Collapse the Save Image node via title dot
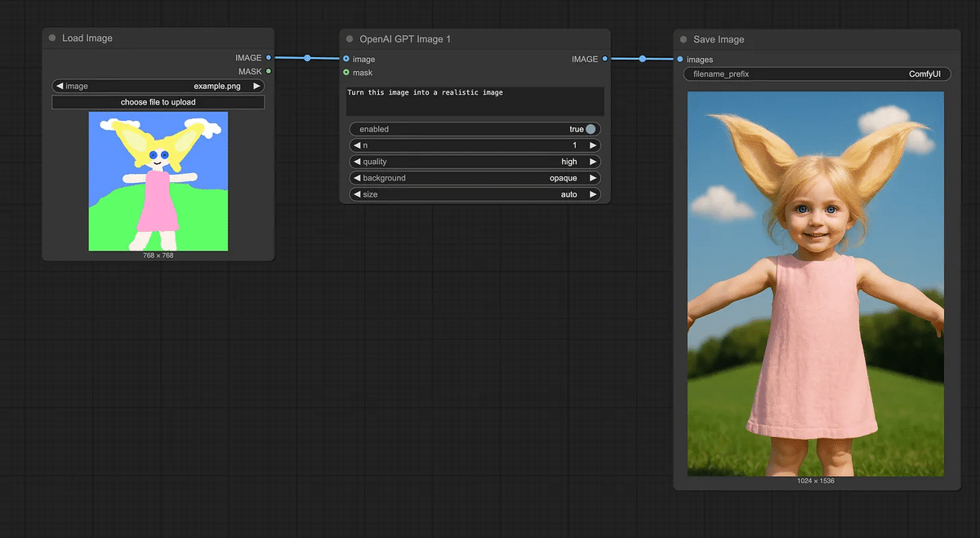 point(684,39)
